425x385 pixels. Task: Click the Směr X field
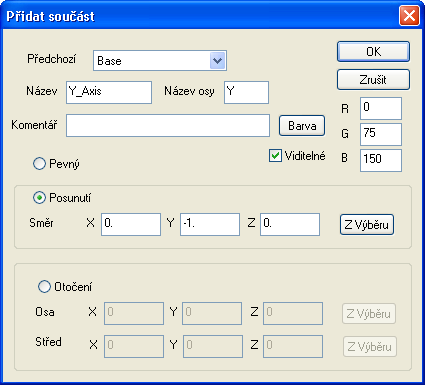[131, 224]
